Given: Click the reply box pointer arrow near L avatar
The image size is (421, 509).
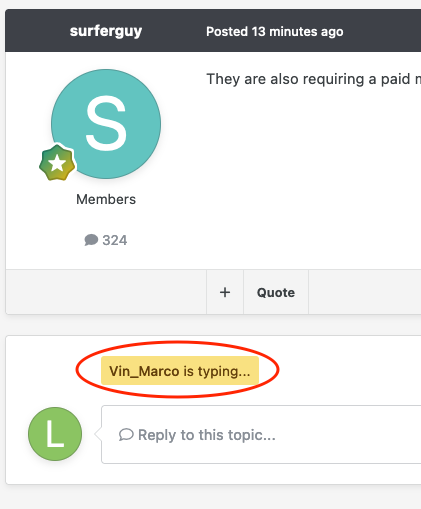Looking at the screenshot, I should [x=98, y=434].
